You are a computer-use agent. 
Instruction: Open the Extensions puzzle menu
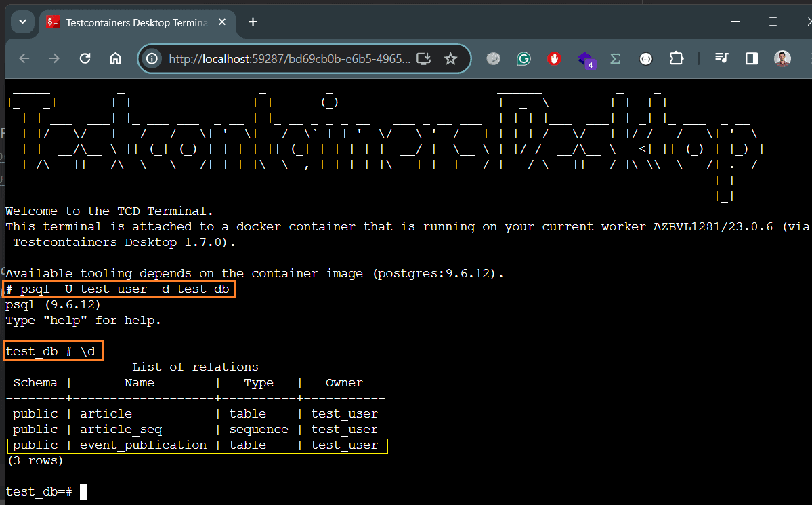pos(677,58)
